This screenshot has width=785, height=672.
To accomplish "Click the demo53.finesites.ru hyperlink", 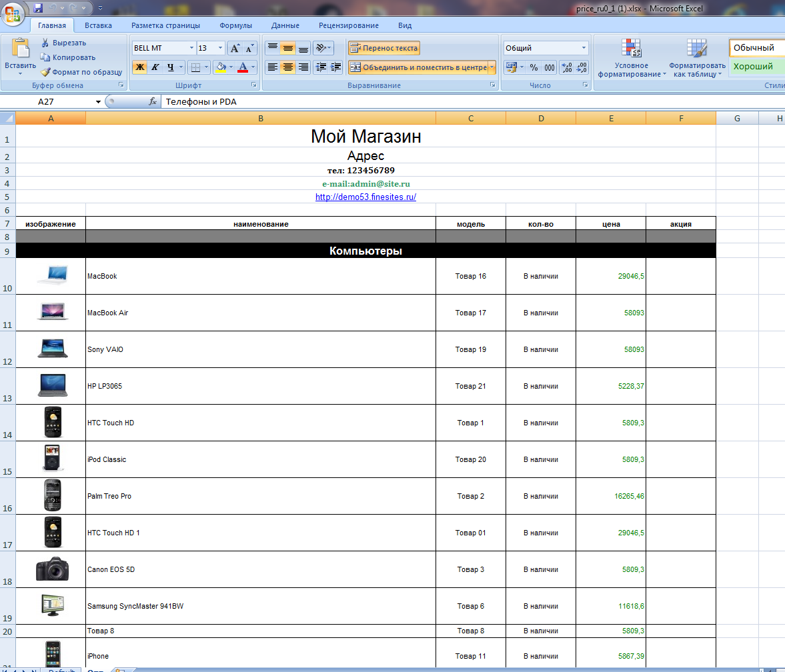I will click(365, 197).
